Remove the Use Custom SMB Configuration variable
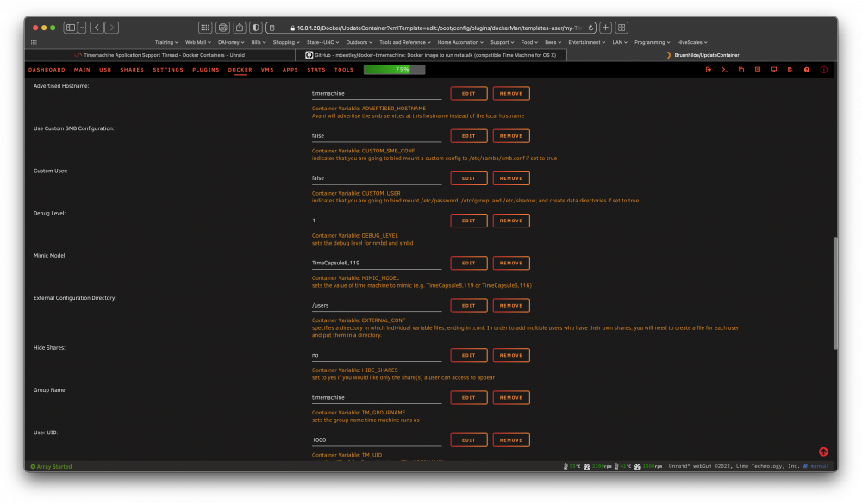This screenshot has height=504, width=862. 510,136
